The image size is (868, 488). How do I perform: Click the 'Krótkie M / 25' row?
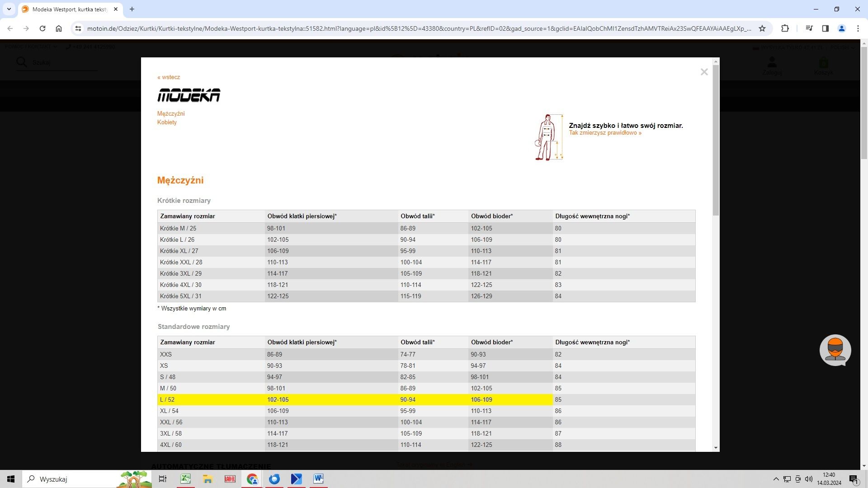pos(426,229)
